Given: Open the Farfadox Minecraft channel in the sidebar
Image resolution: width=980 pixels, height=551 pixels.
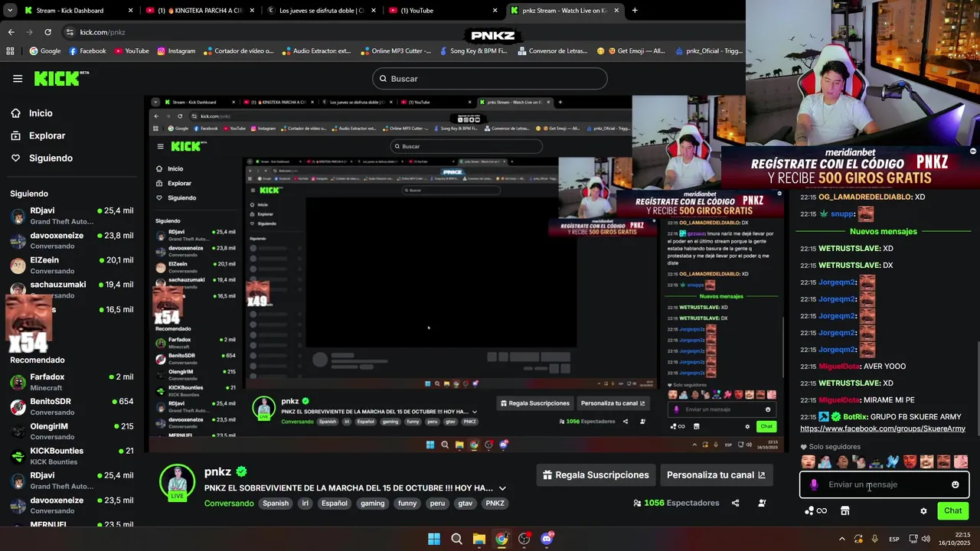Looking at the screenshot, I should (72, 382).
